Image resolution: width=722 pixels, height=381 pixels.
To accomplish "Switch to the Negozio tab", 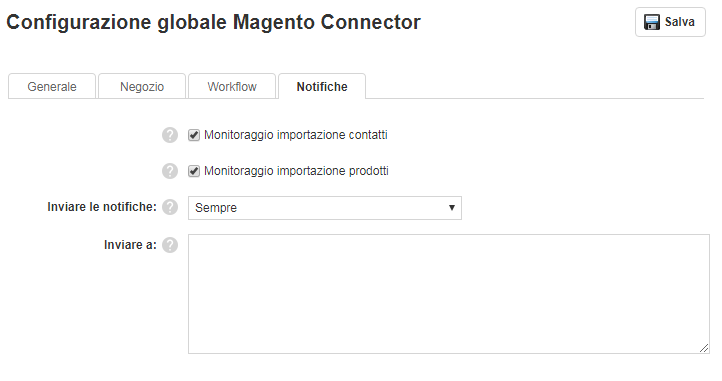I will [142, 87].
